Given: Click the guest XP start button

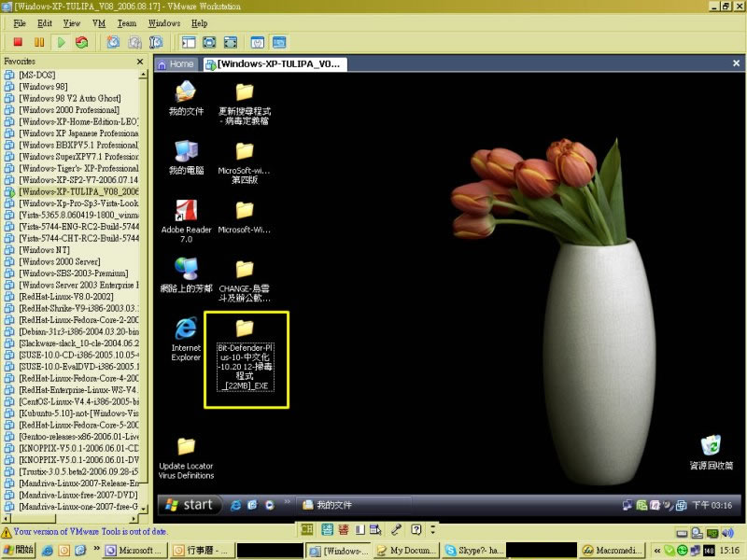Looking at the screenshot, I should click(190, 505).
